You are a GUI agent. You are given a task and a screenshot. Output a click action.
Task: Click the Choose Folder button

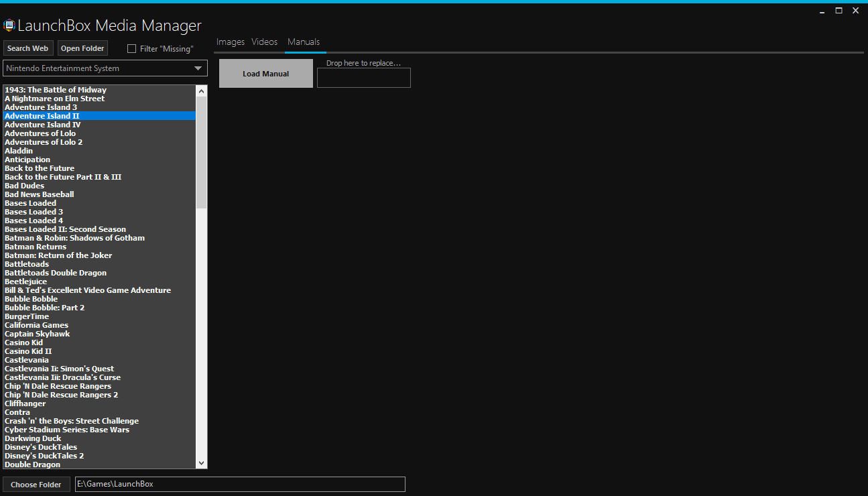tap(36, 485)
